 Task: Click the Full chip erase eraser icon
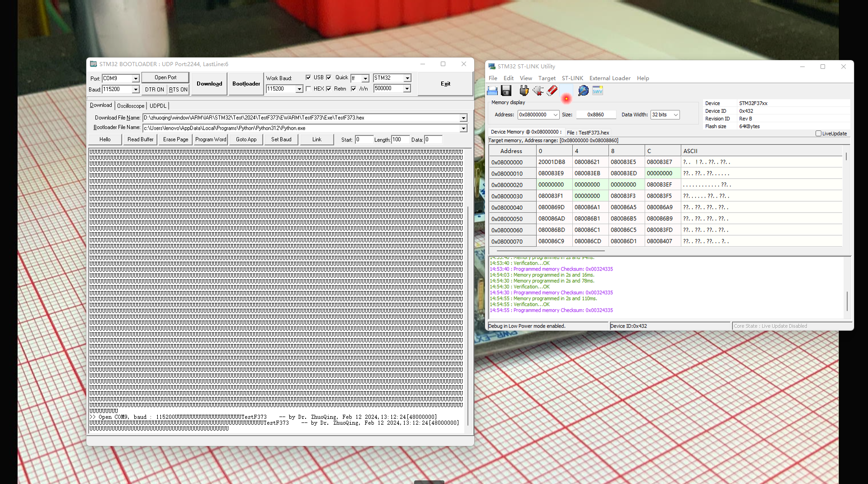click(x=552, y=91)
